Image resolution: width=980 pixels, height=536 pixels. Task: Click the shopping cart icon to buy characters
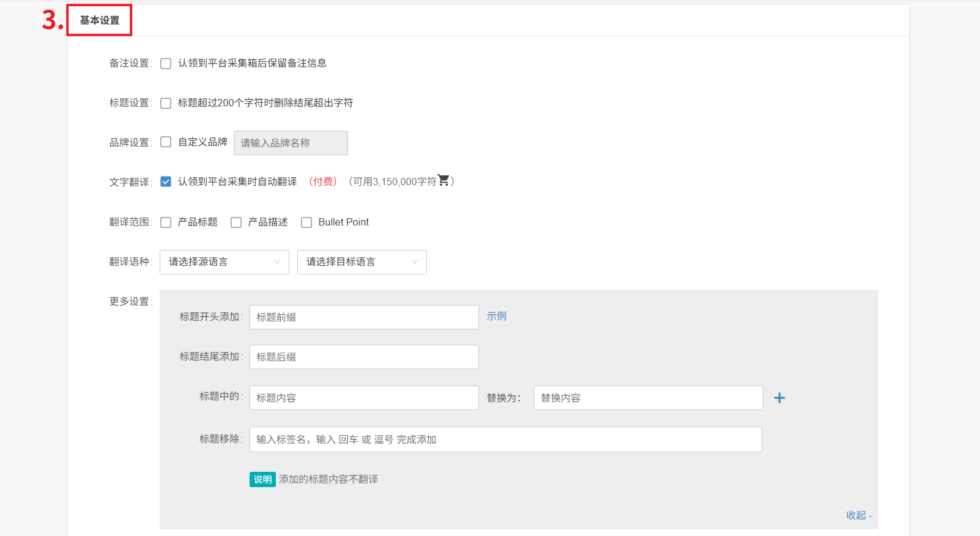pos(444,180)
